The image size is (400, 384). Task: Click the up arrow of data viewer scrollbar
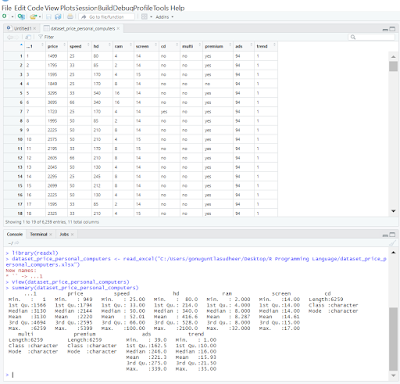coord(393,57)
